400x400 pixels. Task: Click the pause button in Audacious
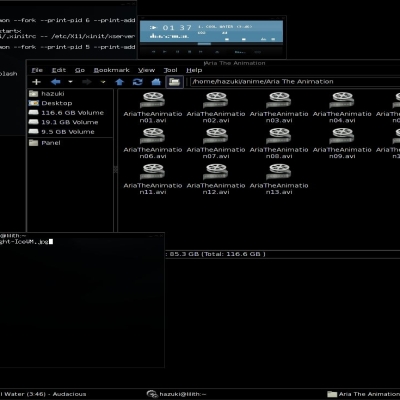pyautogui.click(x=177, y=52)
